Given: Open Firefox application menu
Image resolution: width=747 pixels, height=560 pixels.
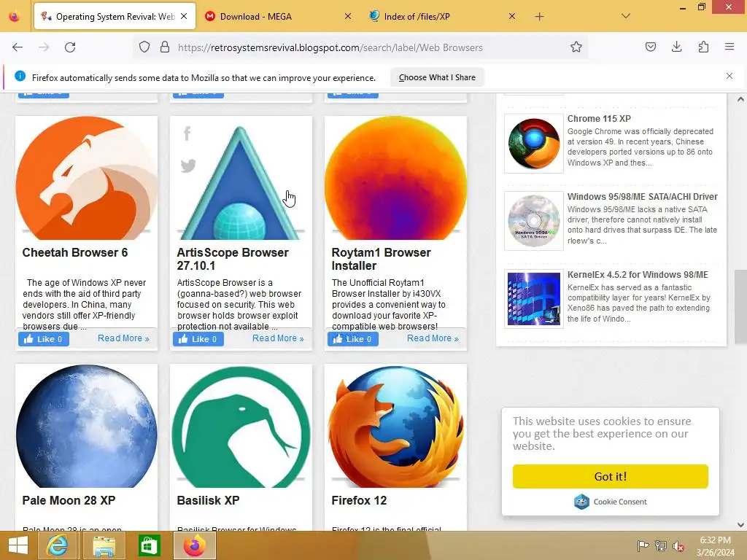Looking at the screenshot, I should tap(729, 47).
